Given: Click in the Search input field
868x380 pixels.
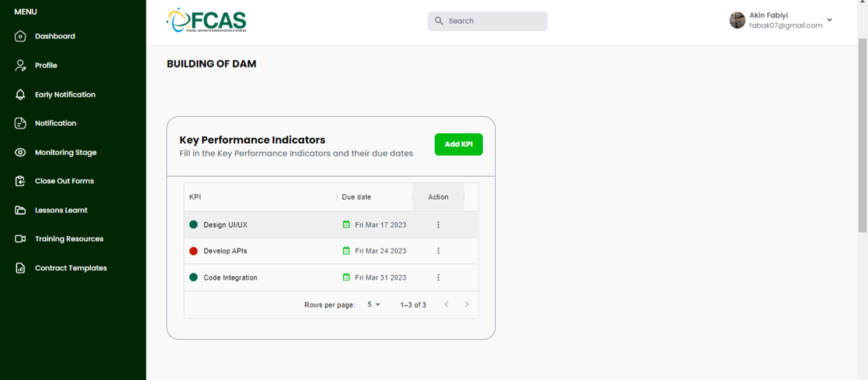Looking at the screenshot, I should click(x=494, y=21).
